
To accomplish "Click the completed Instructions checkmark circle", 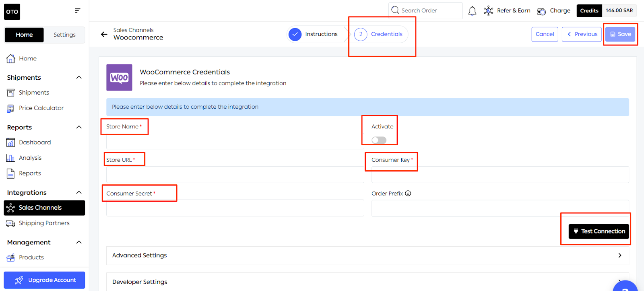I will tap(295, 34).
